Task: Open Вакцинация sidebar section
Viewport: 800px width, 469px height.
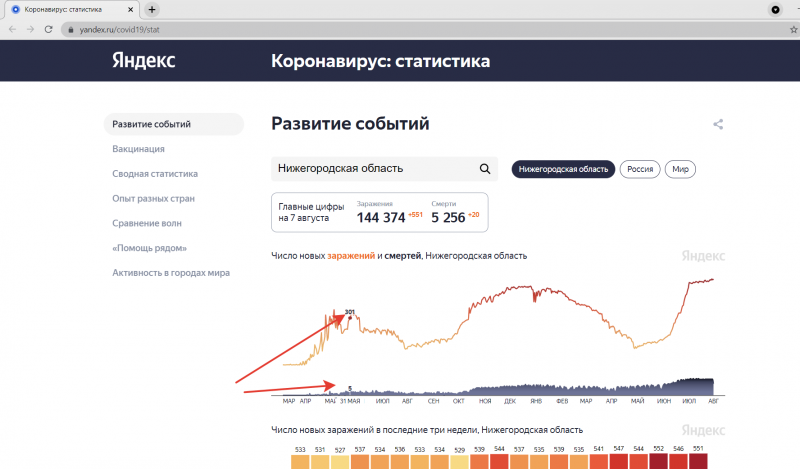Action: [138, 149]
